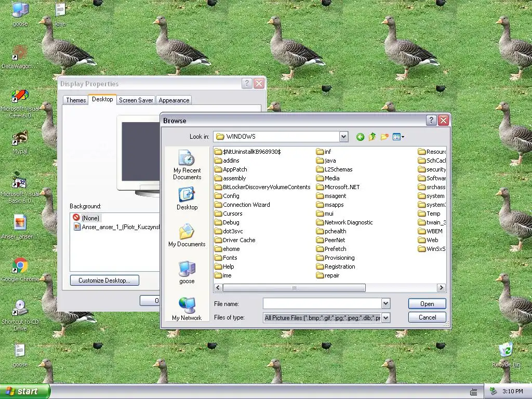Select the Temp folder
Screen dimensions: 532x399
[x=429, y=214]
